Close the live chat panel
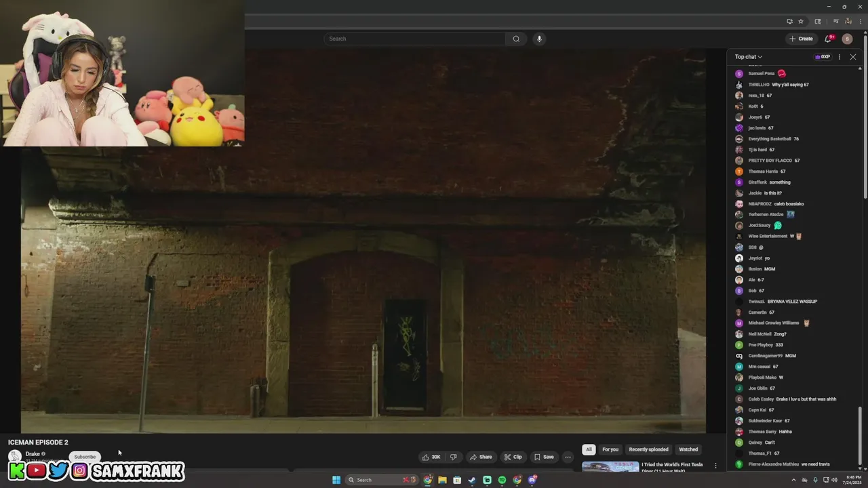868x488 pixels. point(853,57)
